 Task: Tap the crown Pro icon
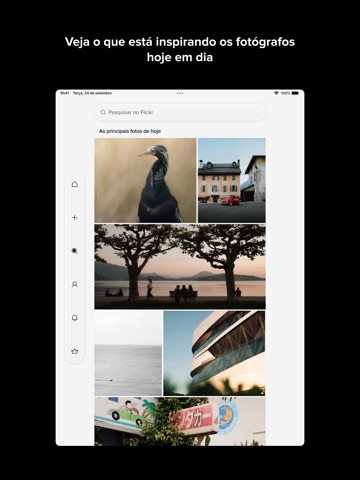pos(75,351)
